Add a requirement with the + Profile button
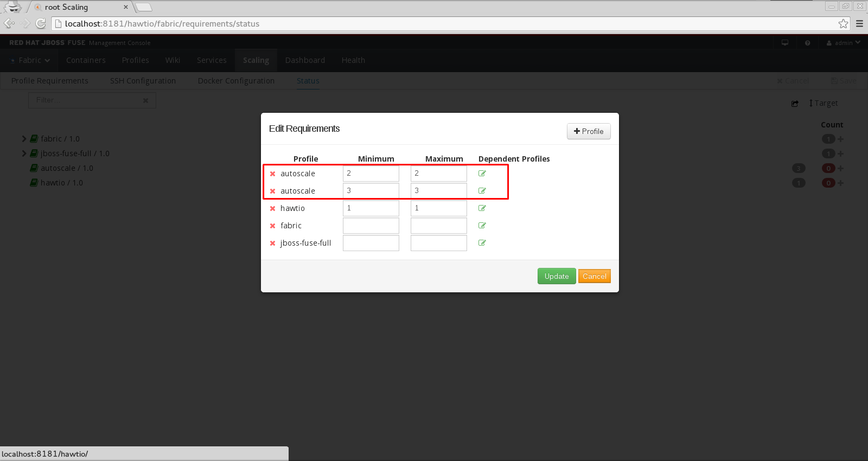868x461 pixels. tap(589, 131)
